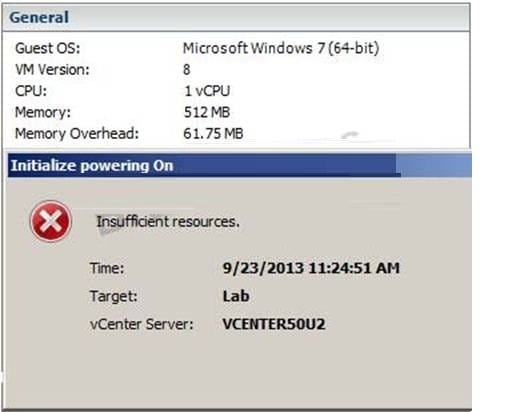The width and height of the screenshot is (507, 412).
Task: Select the 512 MB memory value
Action: 207,112
